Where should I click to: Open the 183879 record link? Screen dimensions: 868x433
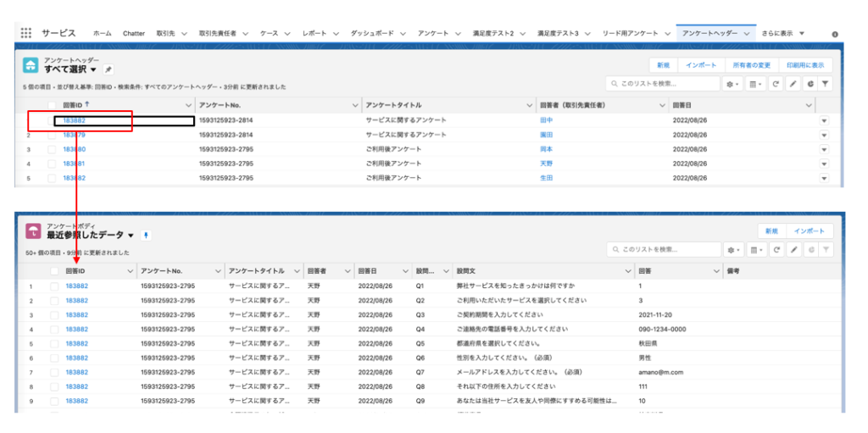[x=75, y=135]
